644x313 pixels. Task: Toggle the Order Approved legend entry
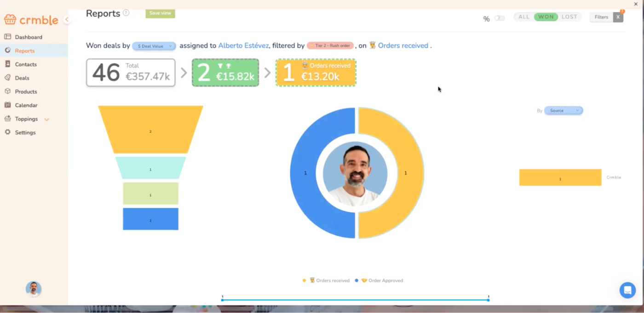coord(379,280)
